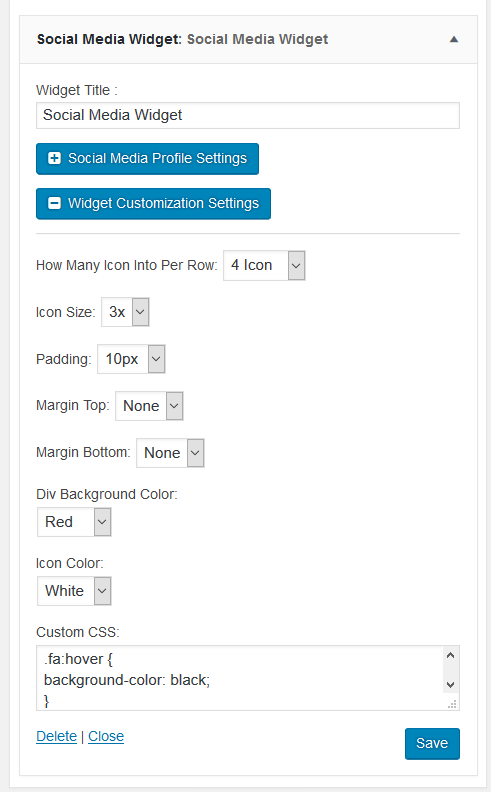Open the Icon Size dropdown

[x=125, y=312]
